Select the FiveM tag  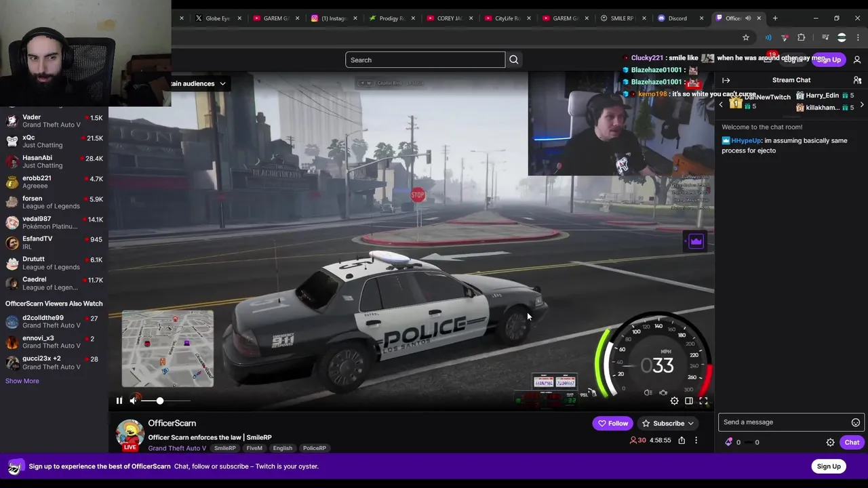(254, 448)
